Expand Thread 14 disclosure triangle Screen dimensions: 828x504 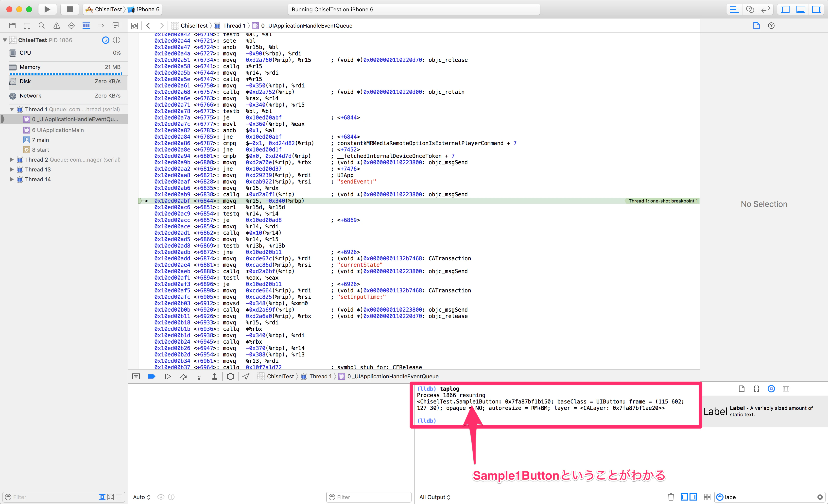pyautogui.click(x=12, y=179)
